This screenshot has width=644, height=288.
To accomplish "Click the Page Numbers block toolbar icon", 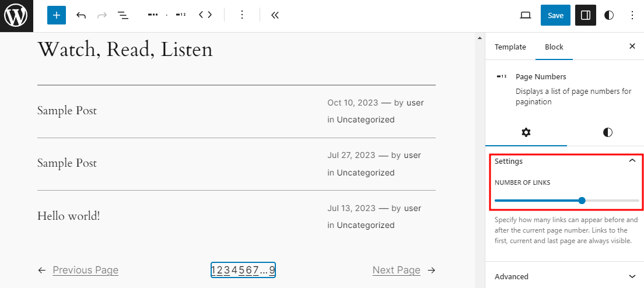I will pyautogui.click(x=180, y=16).
